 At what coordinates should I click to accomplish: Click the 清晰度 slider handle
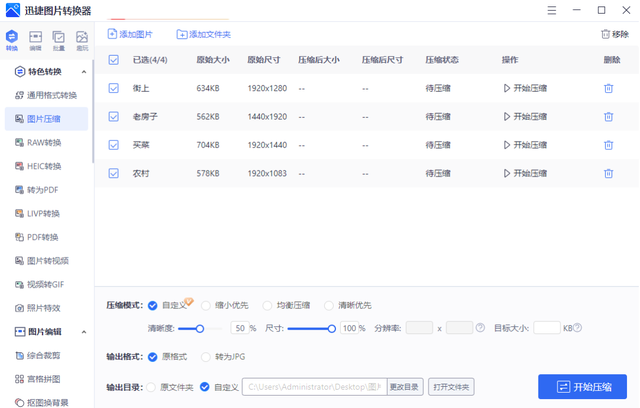[200, 328]
